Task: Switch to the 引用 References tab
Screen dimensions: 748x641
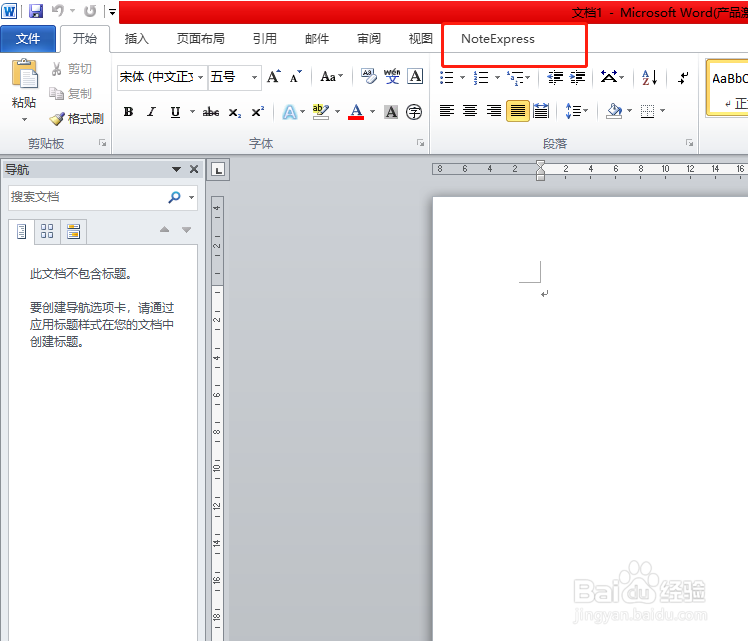Action: pyautogui.click(x=265, y=39)
